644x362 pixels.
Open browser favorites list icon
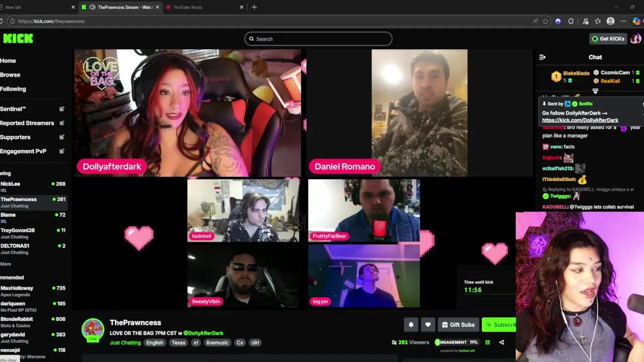598,21
